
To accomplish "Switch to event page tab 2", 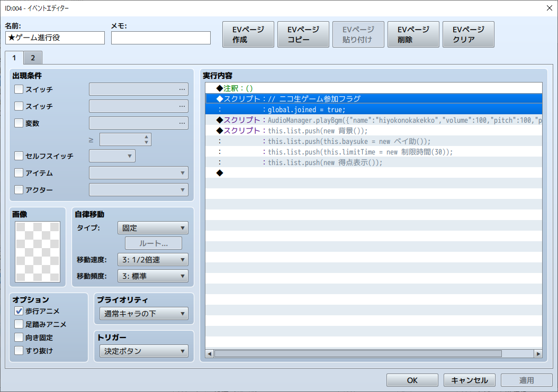I will [x=33, y=58].
